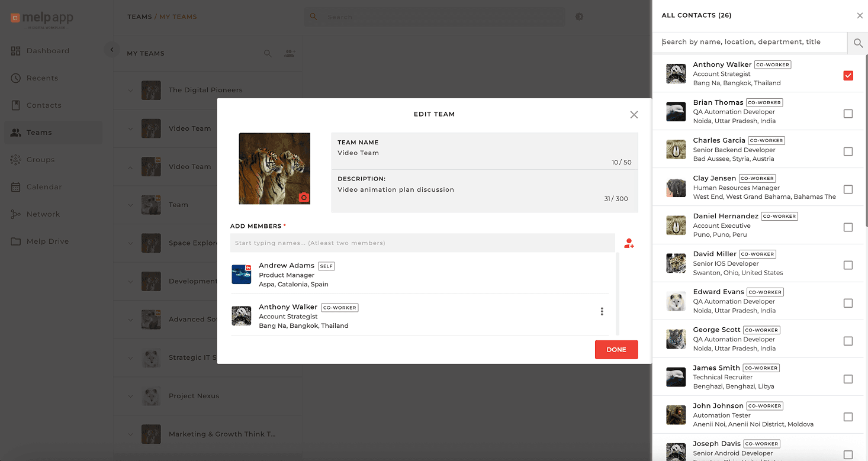868x461 pixels.
Task: Click the search icon in My Teams panel
Action: pyautogui.click(x=268, y=53)
